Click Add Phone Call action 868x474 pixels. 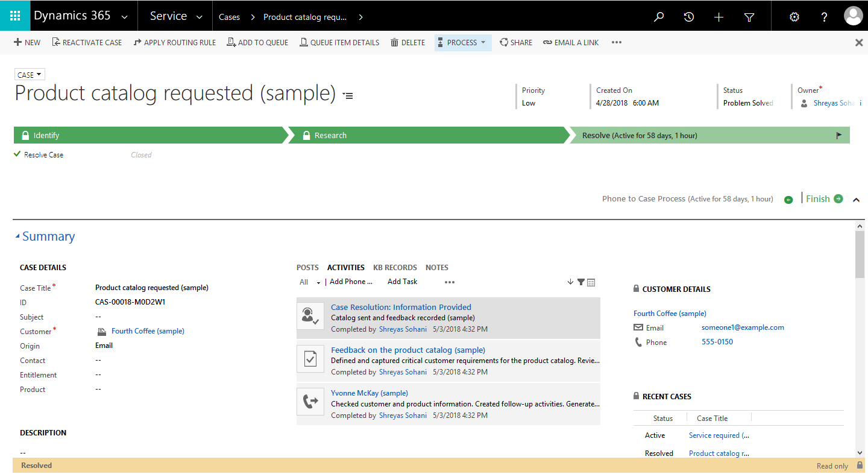351,282
